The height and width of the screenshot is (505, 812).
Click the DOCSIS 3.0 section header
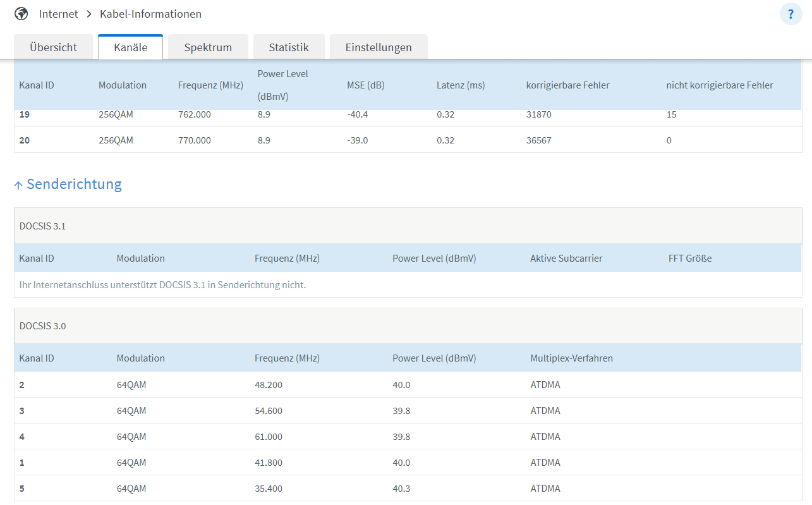tap(42, 326)
